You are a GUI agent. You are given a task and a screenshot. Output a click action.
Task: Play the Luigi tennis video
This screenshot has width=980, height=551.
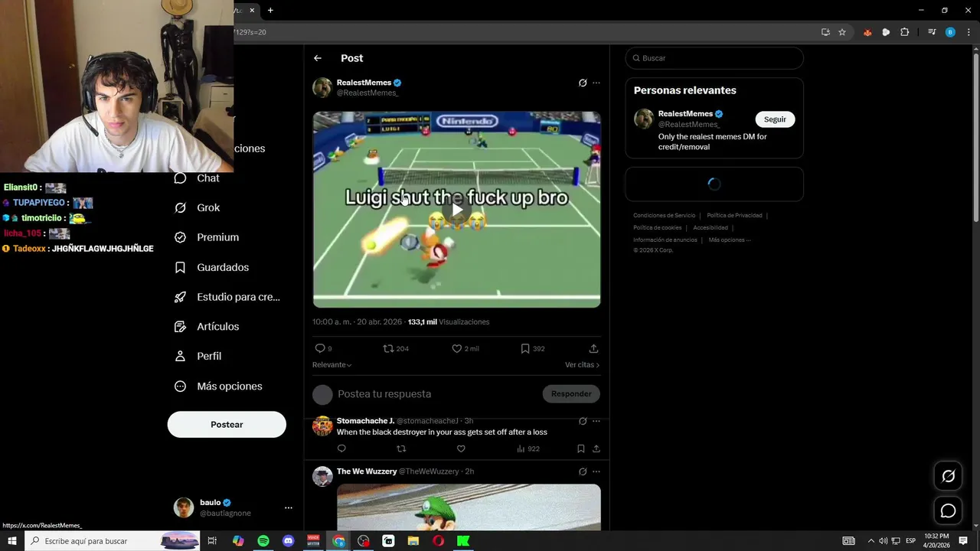coord(456,209)
